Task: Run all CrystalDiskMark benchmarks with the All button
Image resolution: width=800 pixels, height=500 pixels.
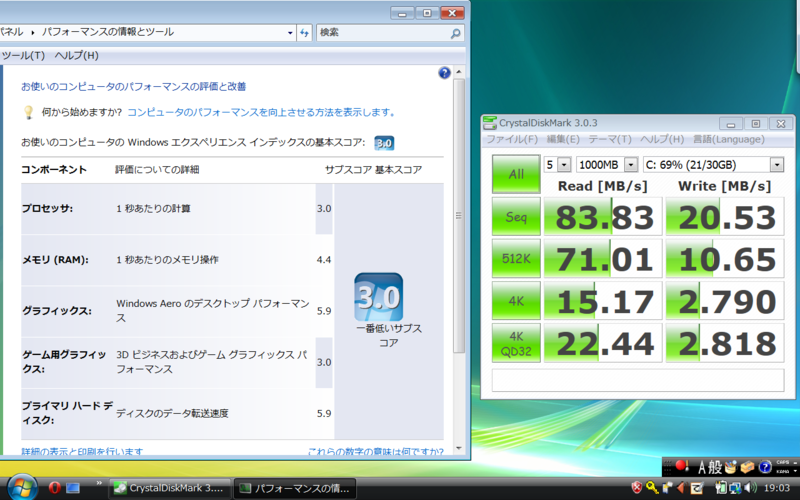Action: coord(516,174)
